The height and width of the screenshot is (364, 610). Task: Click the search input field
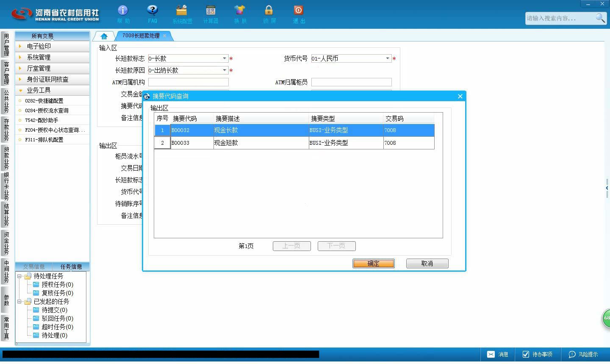pos(560,18)
